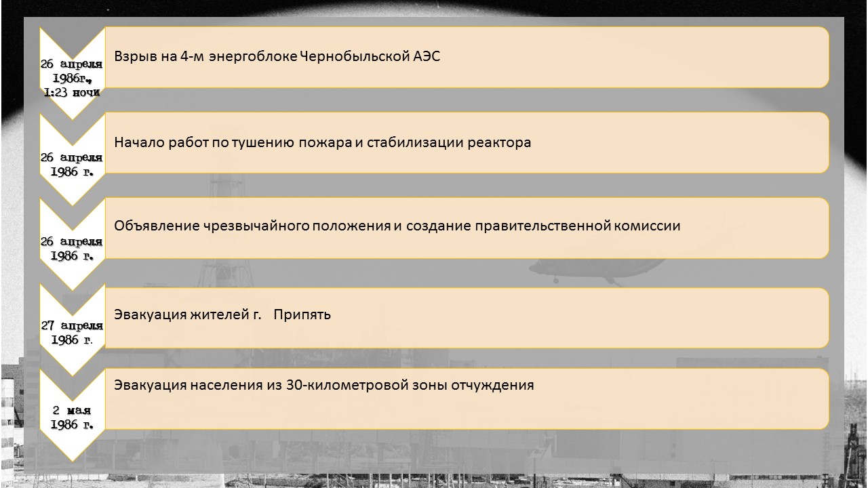Click the text on evacuating the 30-километровой зоны
This screenshot has width=868, height=488.
tap(324, 385)
